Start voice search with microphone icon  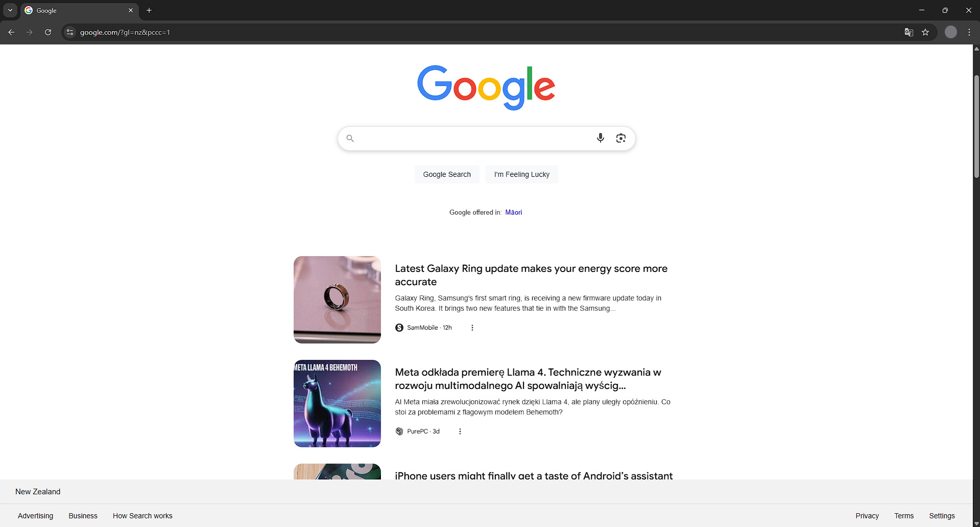pyautogui.click(x=601, y=138)
